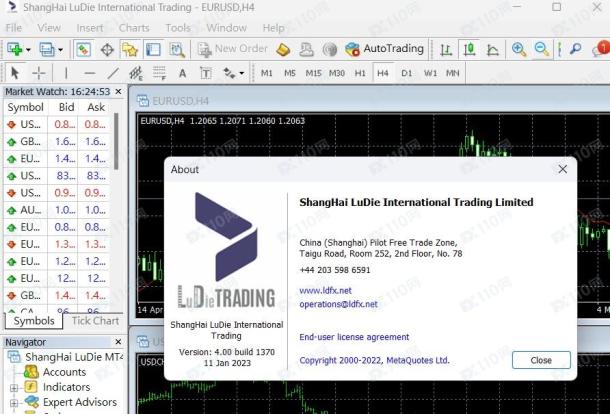Open the File menu
The image size is (610, 414).
pyautogui.click(x=14, y=28)
